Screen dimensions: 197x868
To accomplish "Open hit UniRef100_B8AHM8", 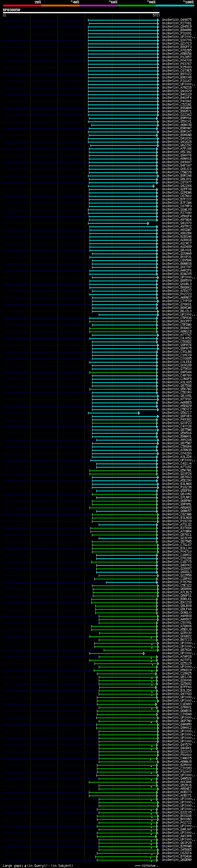I will point(176,30).
